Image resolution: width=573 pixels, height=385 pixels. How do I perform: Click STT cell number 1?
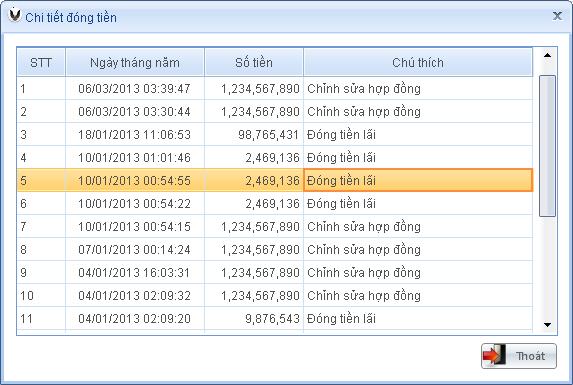[41, 88]
